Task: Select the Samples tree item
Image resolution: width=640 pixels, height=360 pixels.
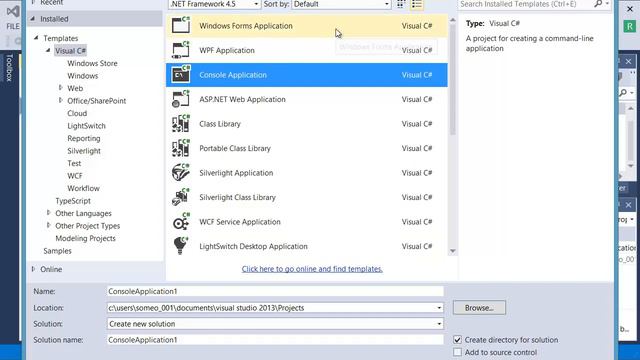Action: click(57, 251)
